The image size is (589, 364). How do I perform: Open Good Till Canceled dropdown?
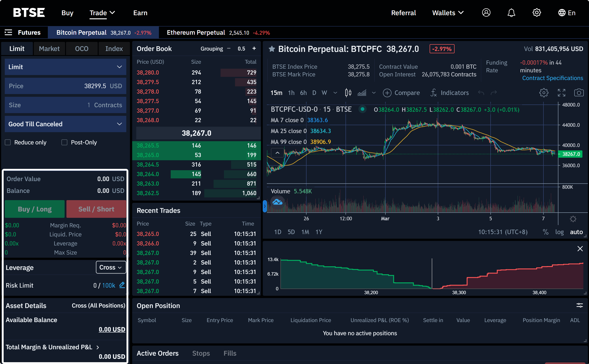[65, 124]
